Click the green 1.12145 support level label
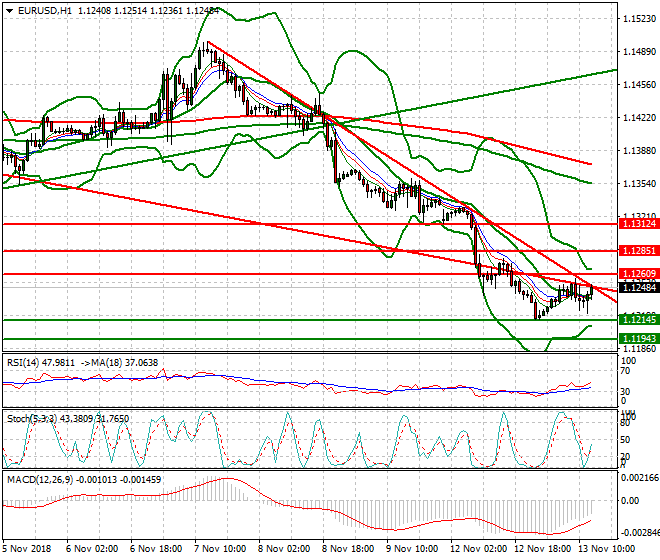 639,320
